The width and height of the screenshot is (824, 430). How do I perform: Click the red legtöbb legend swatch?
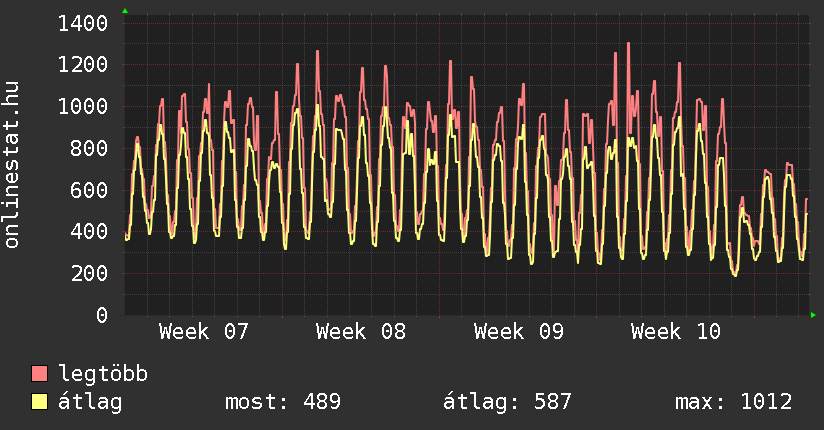(x=39, y=374)
